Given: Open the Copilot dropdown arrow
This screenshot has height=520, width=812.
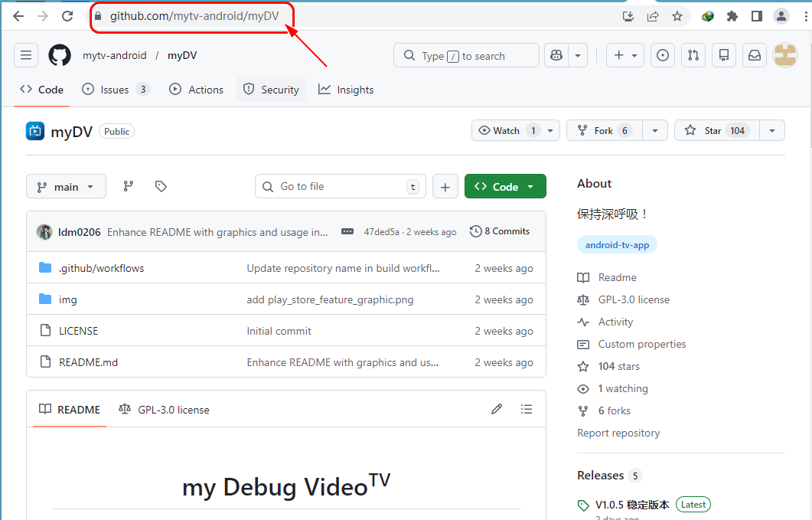Looking at the screenshot, I should click(x=578, y=55).
